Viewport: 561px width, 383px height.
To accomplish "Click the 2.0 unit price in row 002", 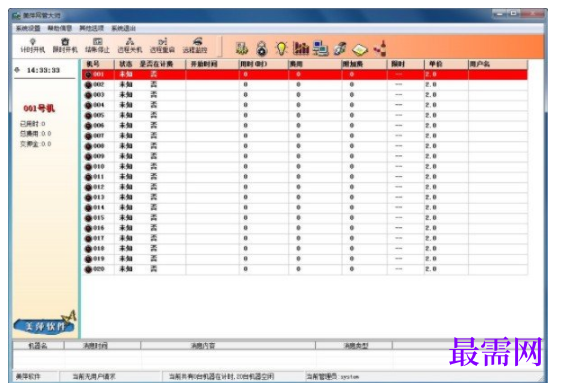I will coord(431,85).
